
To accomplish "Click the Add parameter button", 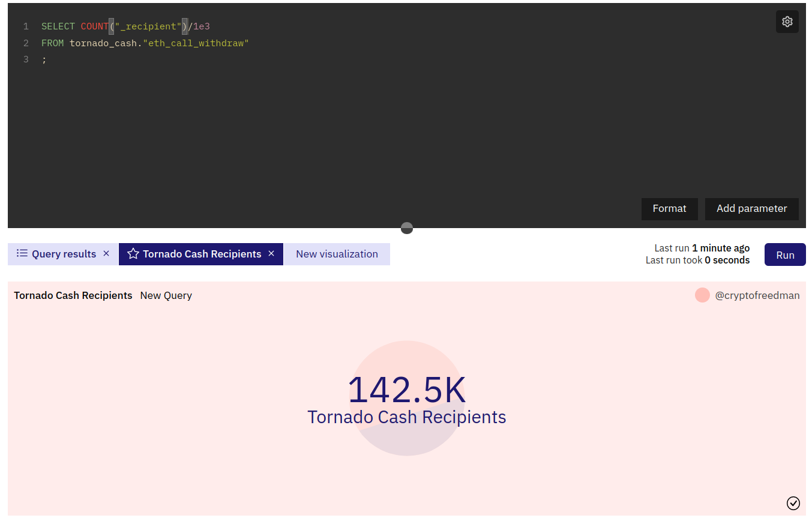I will pyautogui.click(x=751, y=208).
